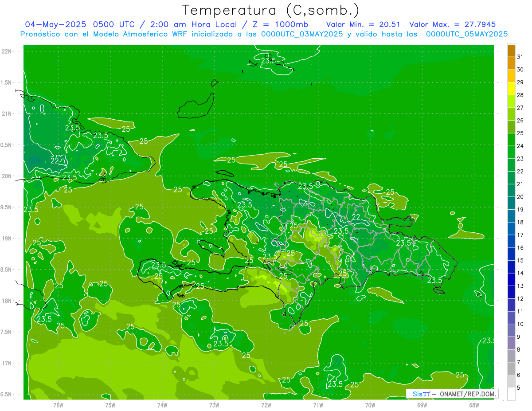Click the legend value "8"
Image resolution: width=532 pixels, height=411 pixels.
coord(519,349)
